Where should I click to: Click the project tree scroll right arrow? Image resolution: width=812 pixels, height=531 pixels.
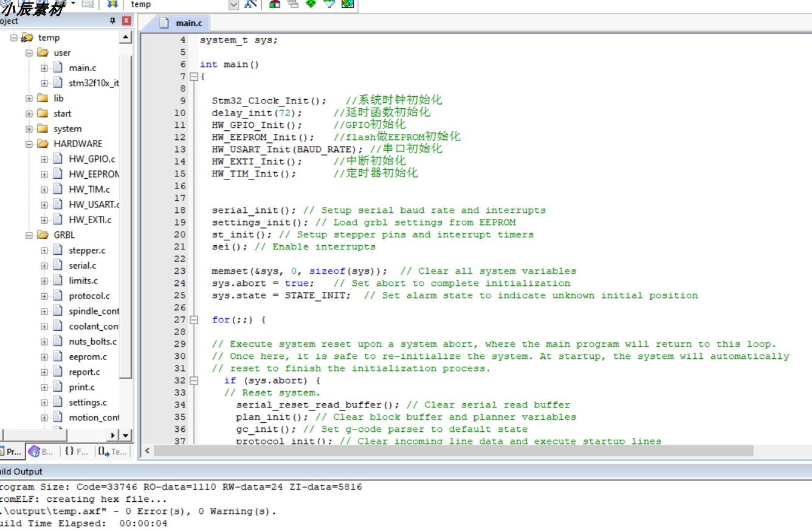tap(113, 436)
